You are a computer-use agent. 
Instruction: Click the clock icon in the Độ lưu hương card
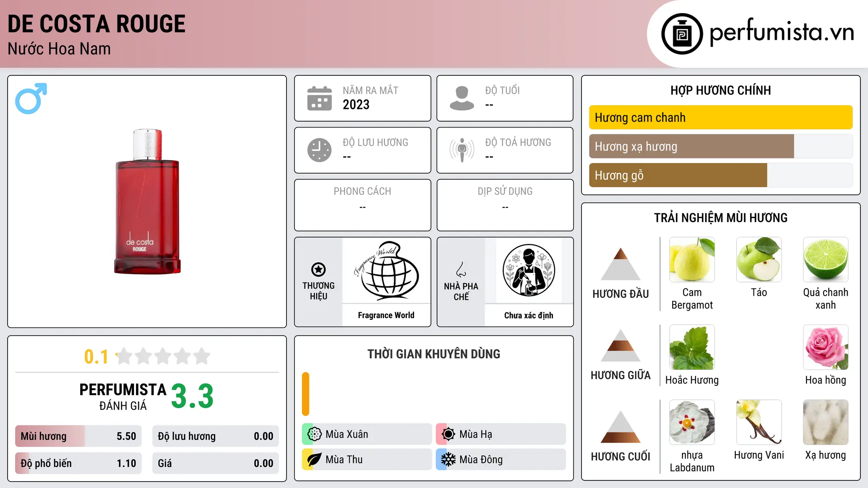pyautogui.click(x=320, y=150)
